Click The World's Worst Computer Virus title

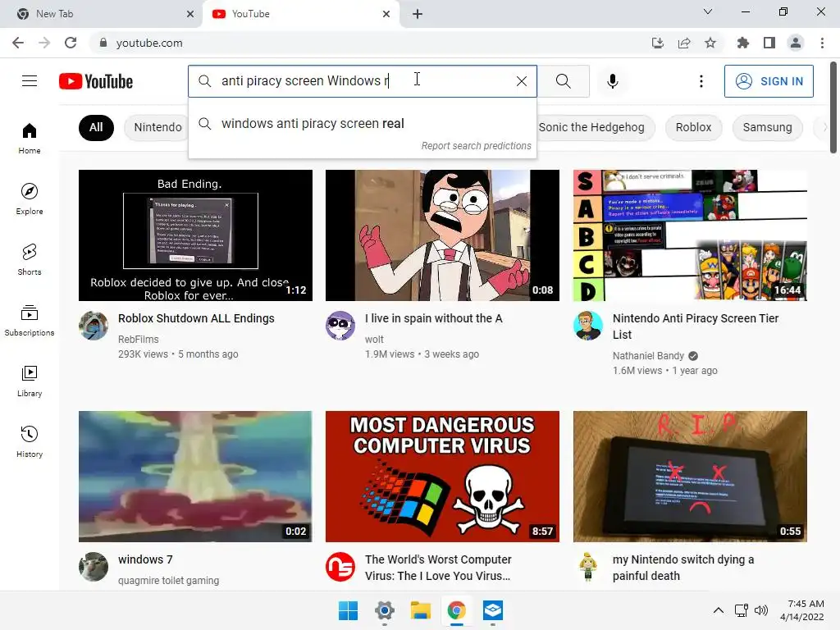(438, 568)
